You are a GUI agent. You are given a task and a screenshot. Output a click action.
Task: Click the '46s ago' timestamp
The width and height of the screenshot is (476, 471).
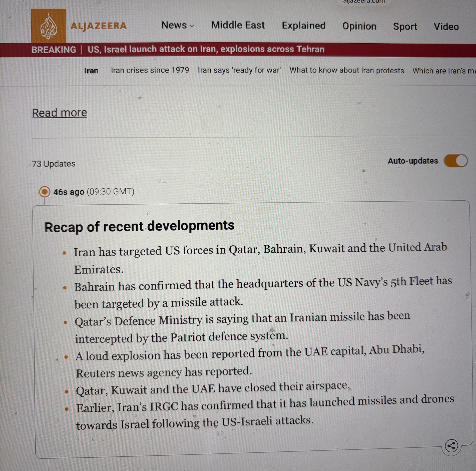tap(69, 192)
